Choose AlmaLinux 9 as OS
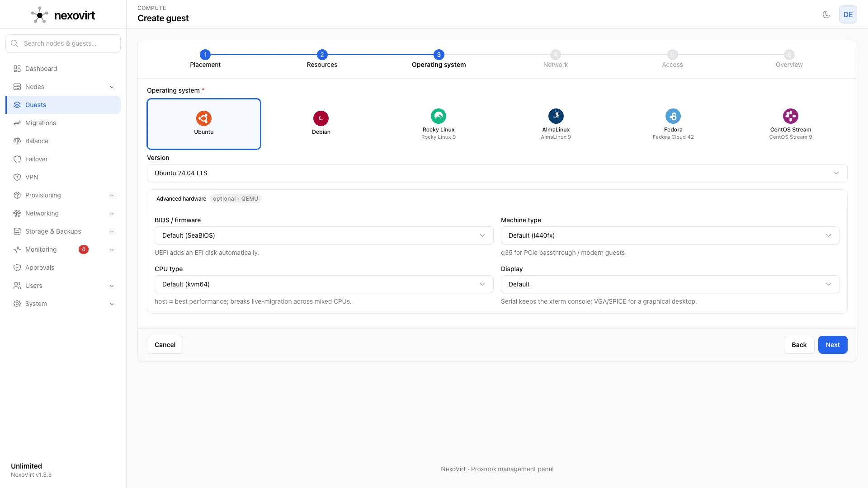The width and height of the screenshot is (868, 488). tap(556, 124)
